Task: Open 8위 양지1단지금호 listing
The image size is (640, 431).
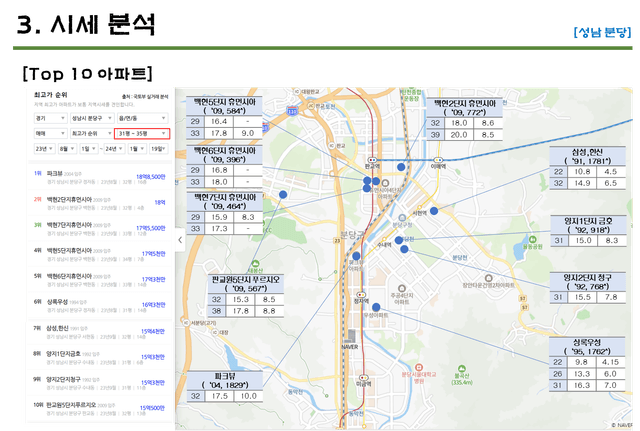Action: point(100,358)
